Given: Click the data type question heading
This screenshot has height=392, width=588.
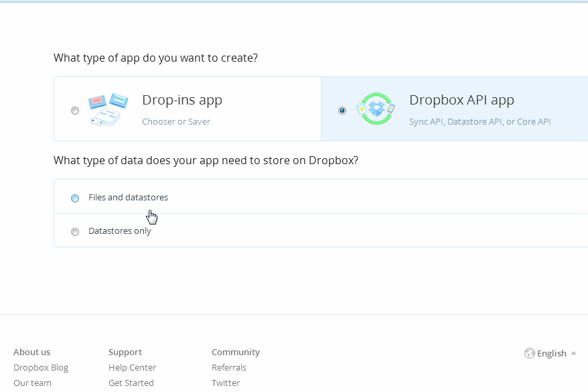Looking at the screenshot, I should point(206,161).
